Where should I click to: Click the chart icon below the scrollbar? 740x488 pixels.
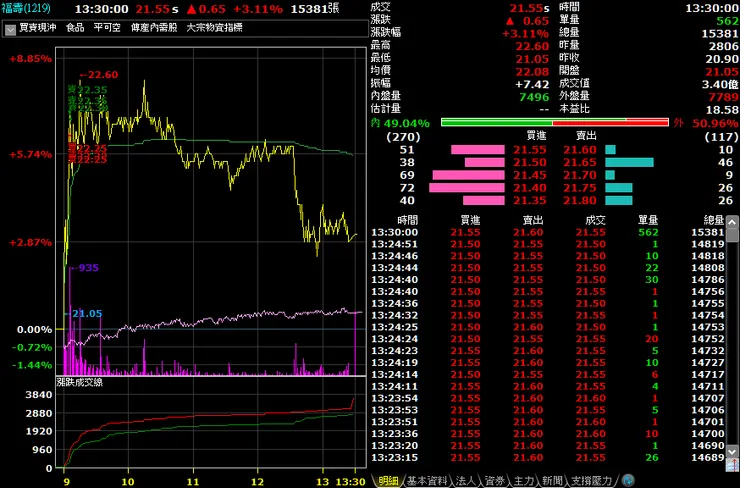coord(732,465)
